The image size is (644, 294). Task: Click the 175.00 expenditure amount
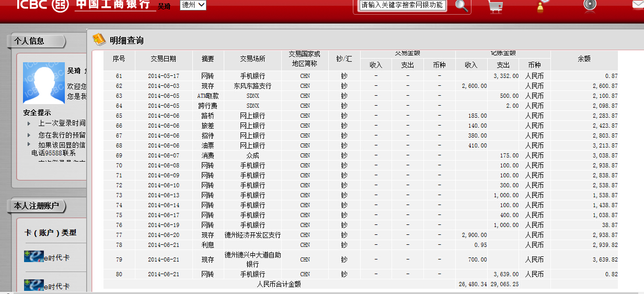tap(509, 155)
